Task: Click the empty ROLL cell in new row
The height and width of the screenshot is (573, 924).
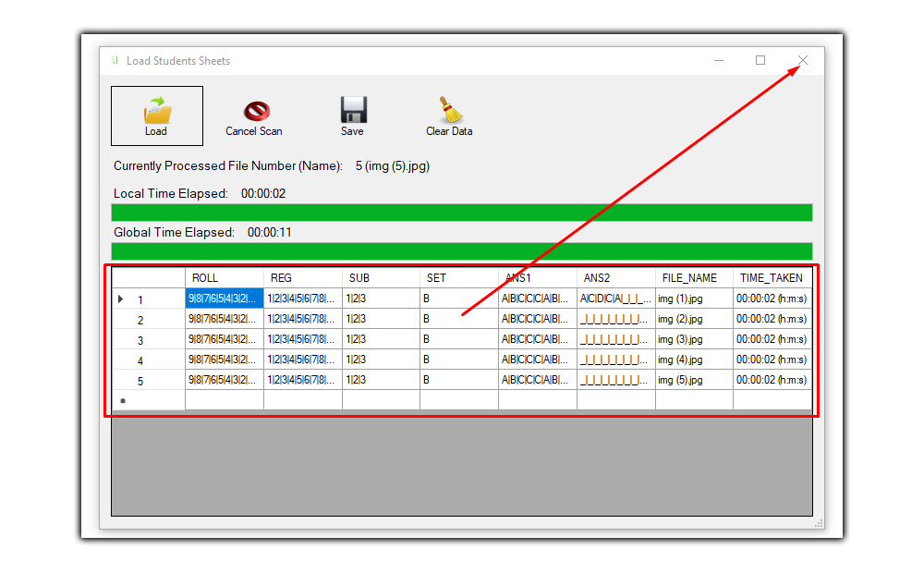Action: pos(225,400)
